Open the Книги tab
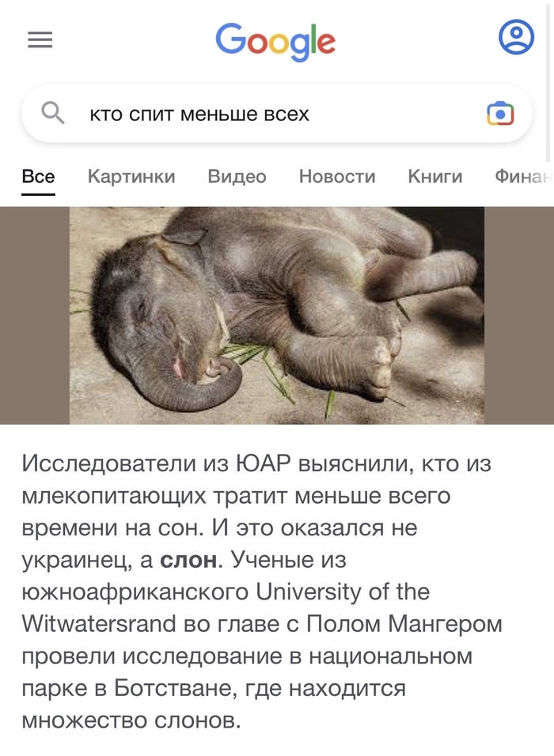554x756 pixels. coord(434,176)
